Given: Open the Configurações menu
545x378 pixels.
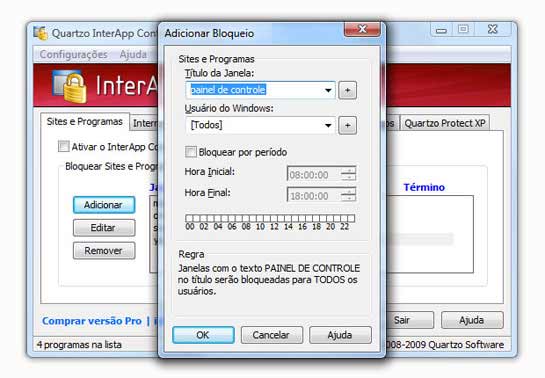Looking at the screenshot, I should tap(74, 55).
